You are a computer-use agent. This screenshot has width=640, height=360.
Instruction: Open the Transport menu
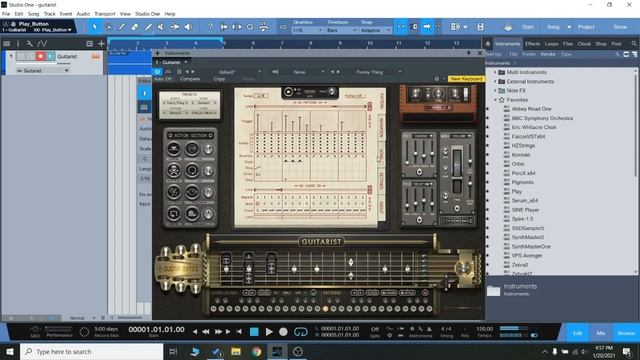pyautogui.click(x=105, y=14)
